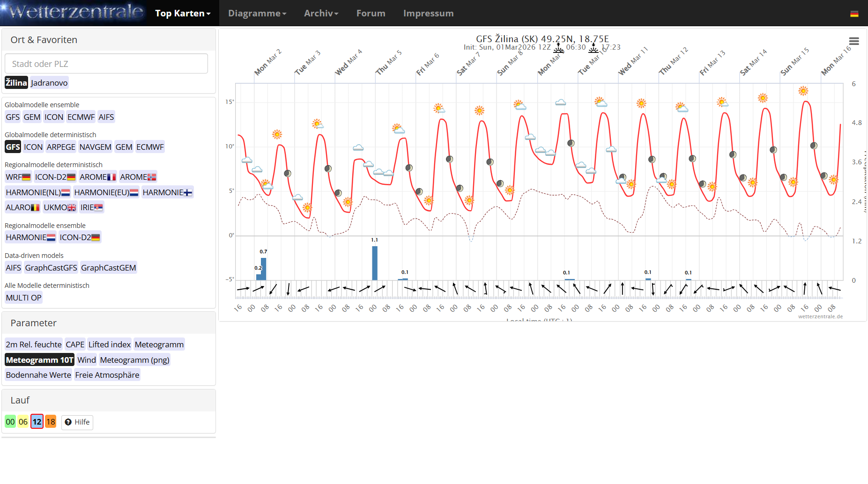Image resolution: width=868 pixels, height=484 pixels.
Task: Select WRF regional model with German flag
Action: point(18,177)
